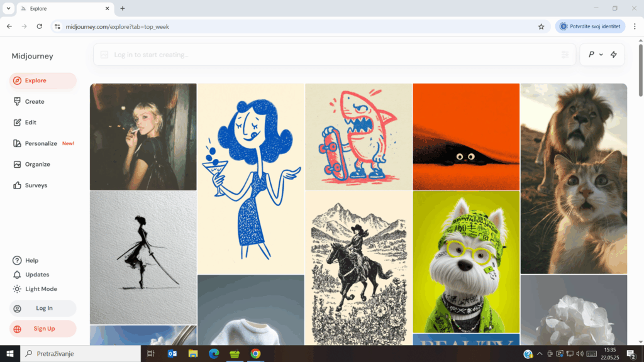Click the Pretraživanje taskbar search box
This screenshot has width=644, height=362.
[x=80, y=353]
